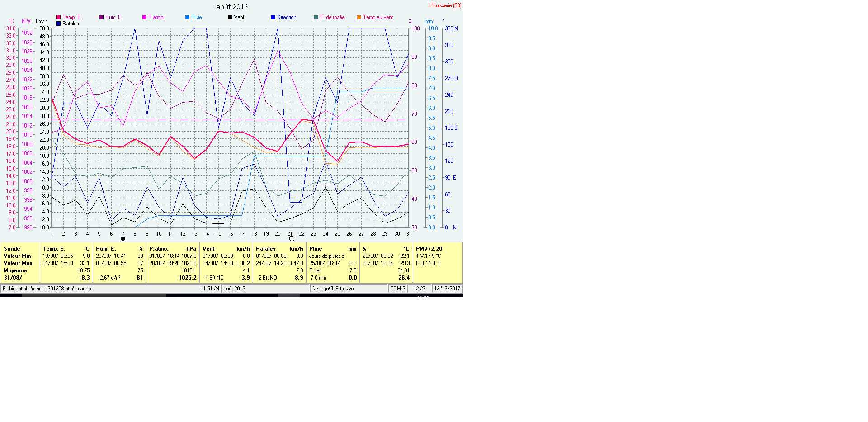This screenshot has height=422, width=868.
Task: Click the "Moyenne" row label
Action: click(x=15, y=270)
